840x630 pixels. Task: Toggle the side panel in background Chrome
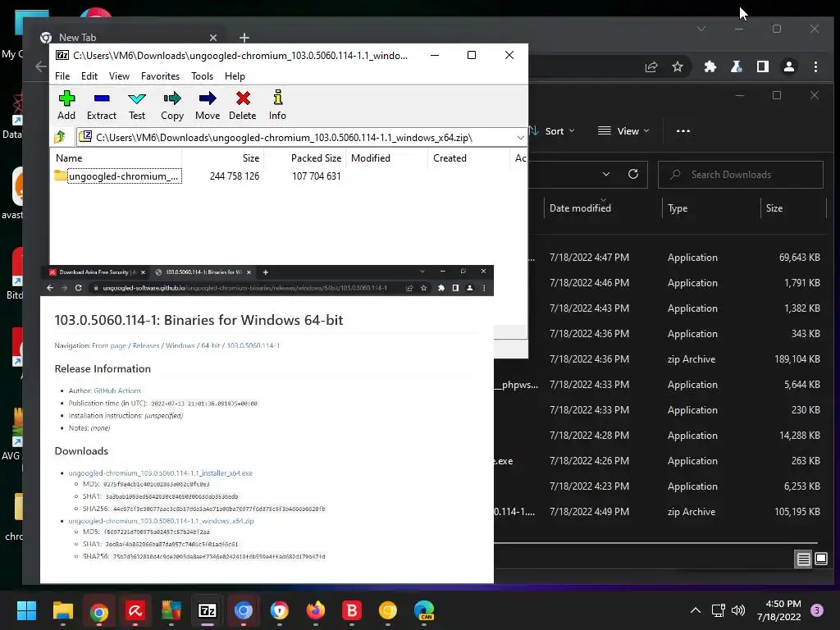pos(763,66)
